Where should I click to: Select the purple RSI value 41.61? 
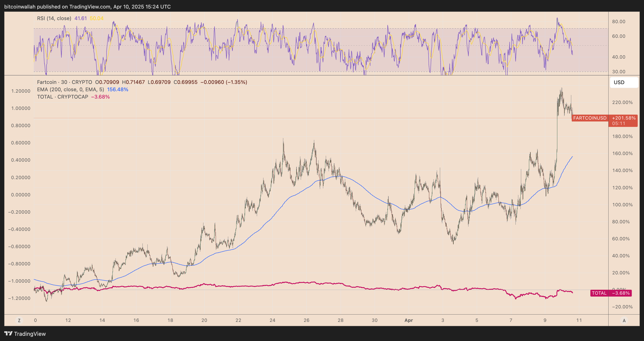[80, 18]
